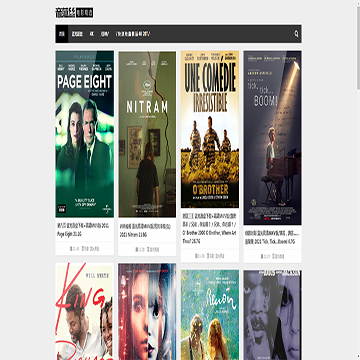Open the Tick, Tick... Boom! title link
The height and width of the screenshot is (360, 360).
[272, 237]
